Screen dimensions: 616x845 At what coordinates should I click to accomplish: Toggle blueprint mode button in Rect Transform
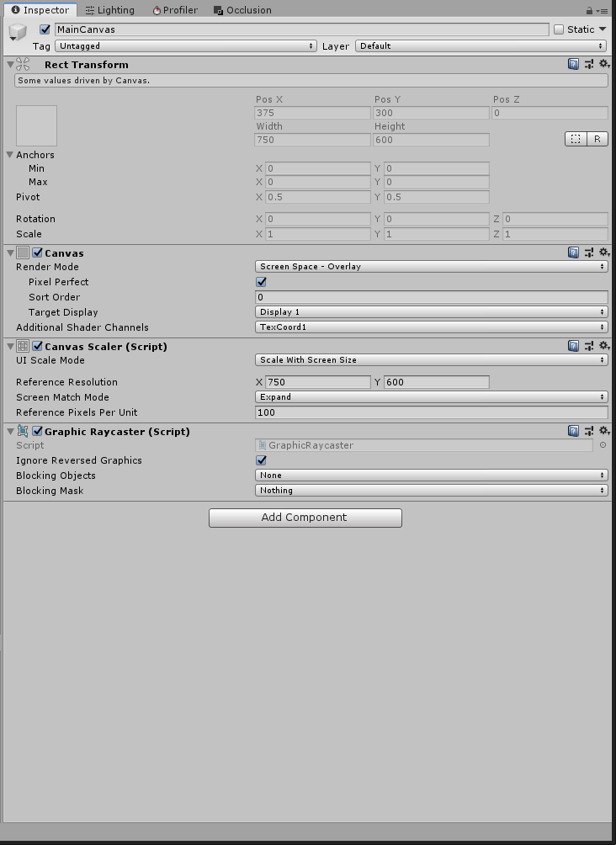click(576, 139)
